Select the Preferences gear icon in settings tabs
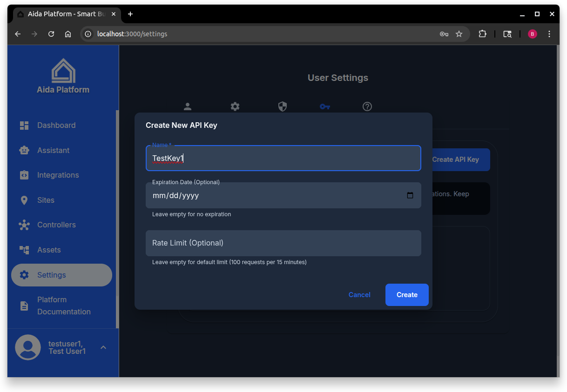The image size is (567, 392). click(235, 106)
